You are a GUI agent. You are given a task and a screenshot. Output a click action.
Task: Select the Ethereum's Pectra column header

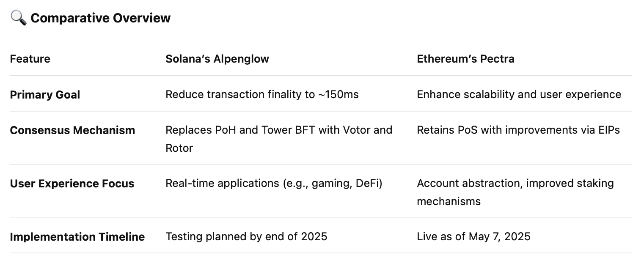coord(465,59)
